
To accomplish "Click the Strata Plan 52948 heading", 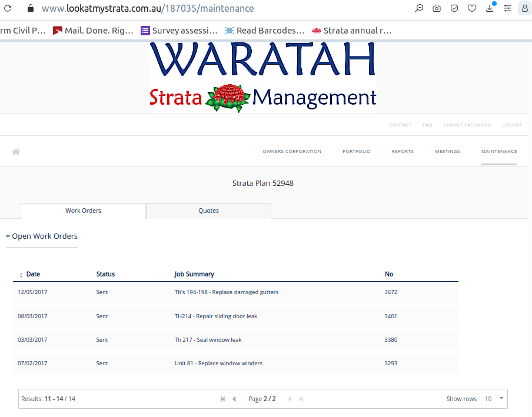I will click(263, 184).
